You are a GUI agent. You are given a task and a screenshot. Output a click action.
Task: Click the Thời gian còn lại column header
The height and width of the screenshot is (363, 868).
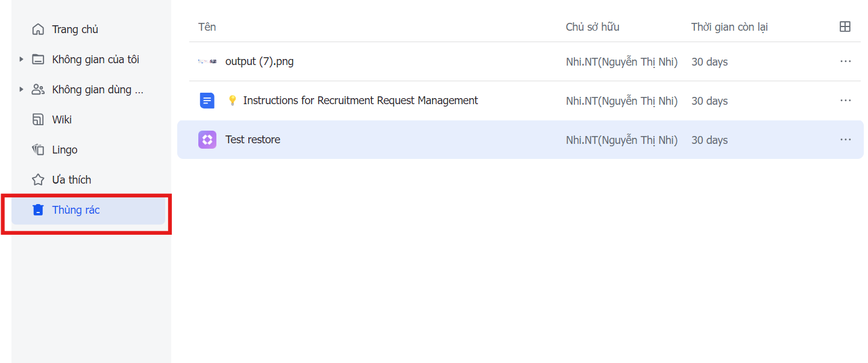click(729, 27)
